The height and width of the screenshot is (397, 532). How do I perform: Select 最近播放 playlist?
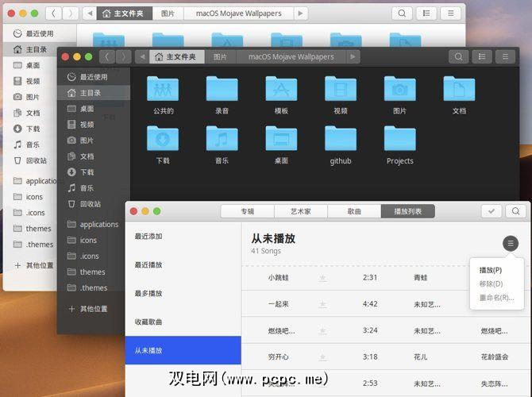[183, 264]
